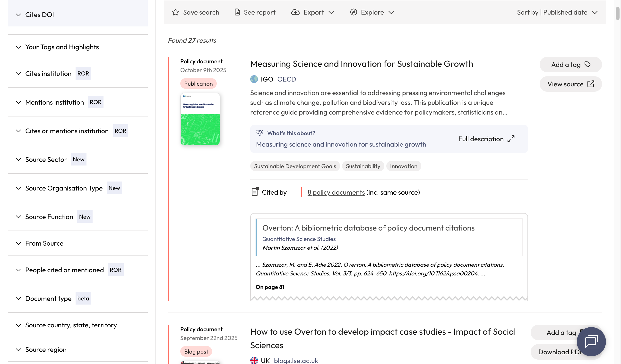Expand Cites or mentions institution filter
Image resolution: width=621 pixels, height=364 pixels.
coord(78,131)
